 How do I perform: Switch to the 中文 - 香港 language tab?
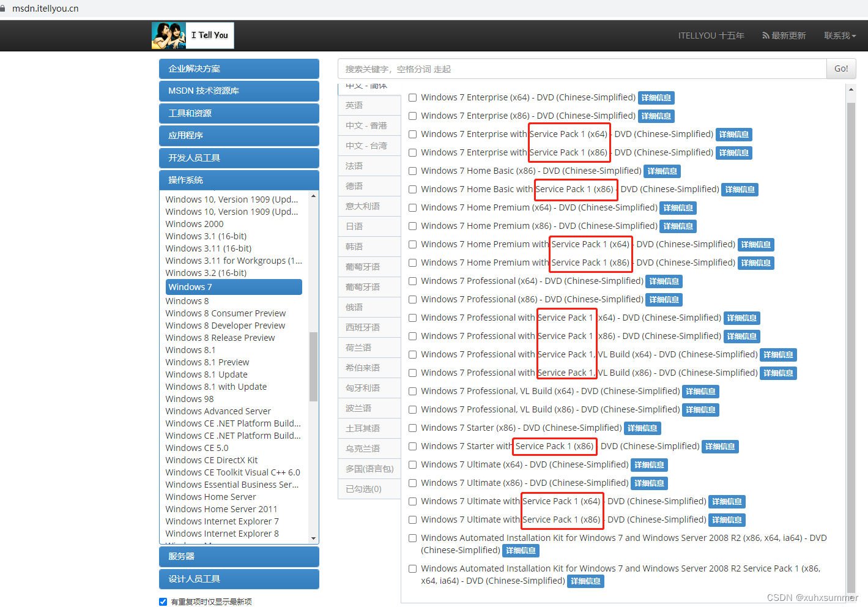[x=369, y=125]
